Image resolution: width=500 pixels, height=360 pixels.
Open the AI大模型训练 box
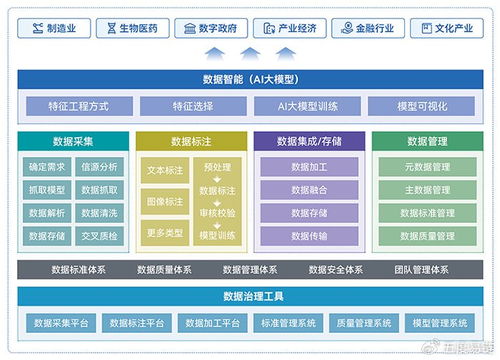[307, 106]
